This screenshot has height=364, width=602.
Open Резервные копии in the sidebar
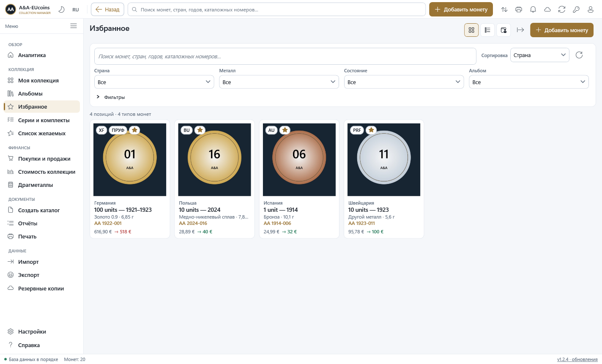pos(41,288)
